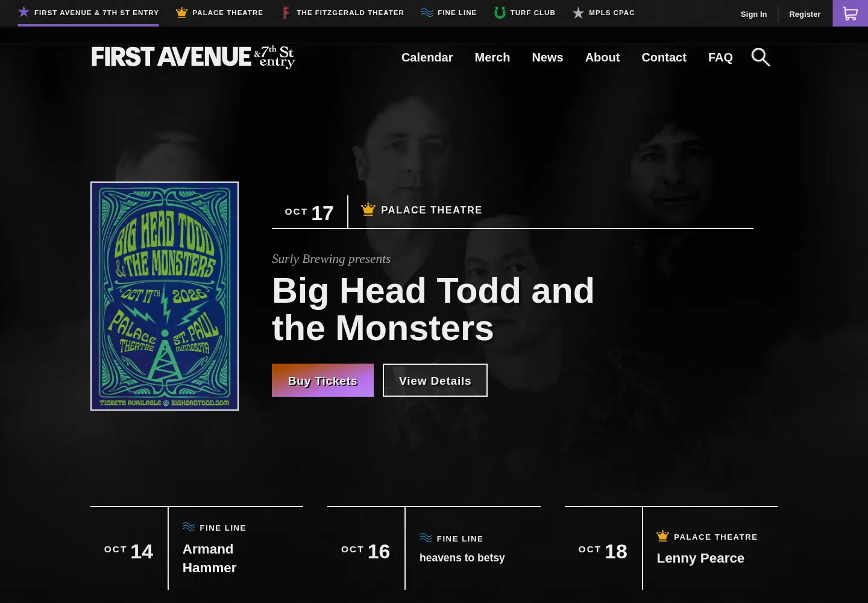Open the About menu item

(602, 57)
